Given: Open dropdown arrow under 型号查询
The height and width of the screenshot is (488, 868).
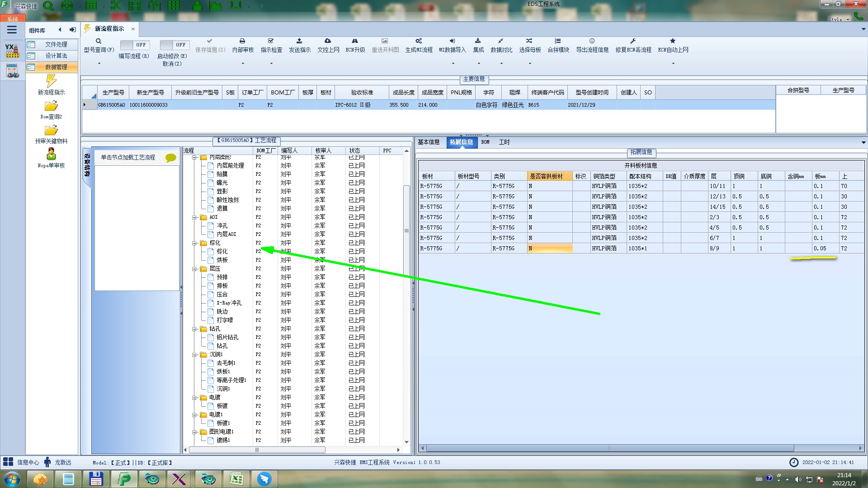Looking at the screenshot, I should pyautogui.click(x=99, y=64).
